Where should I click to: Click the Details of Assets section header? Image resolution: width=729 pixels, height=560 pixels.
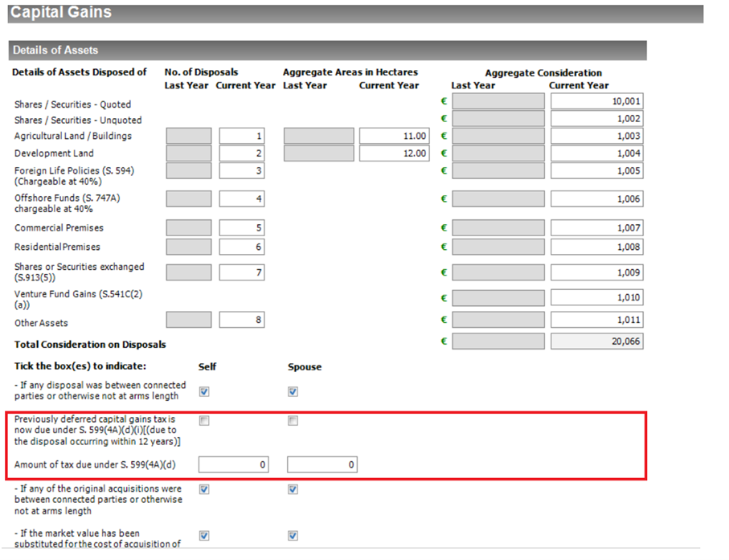[x=327, y=50]
